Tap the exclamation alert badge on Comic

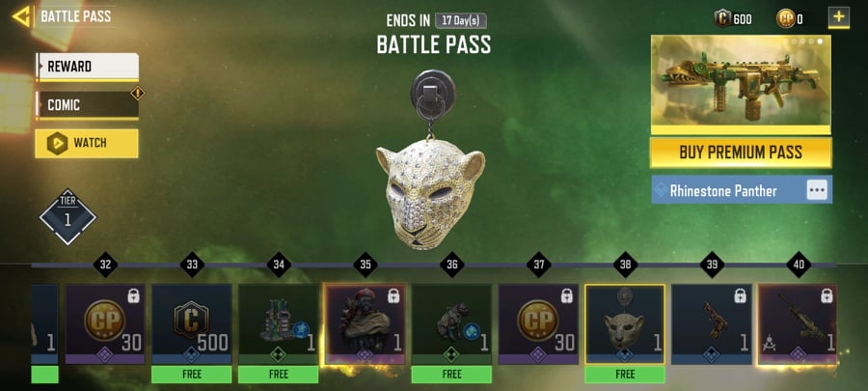(x=137, y=93)
